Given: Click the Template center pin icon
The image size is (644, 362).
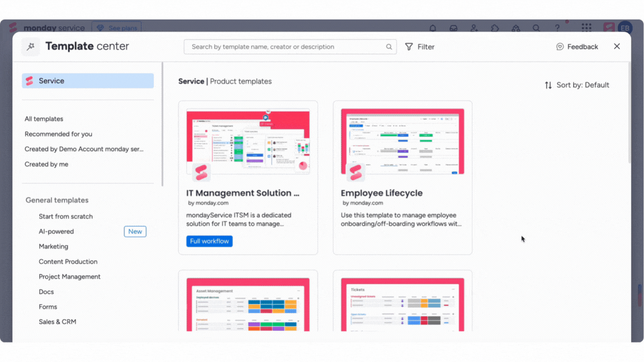Looking at the screenshot, I should coord(31,46).
